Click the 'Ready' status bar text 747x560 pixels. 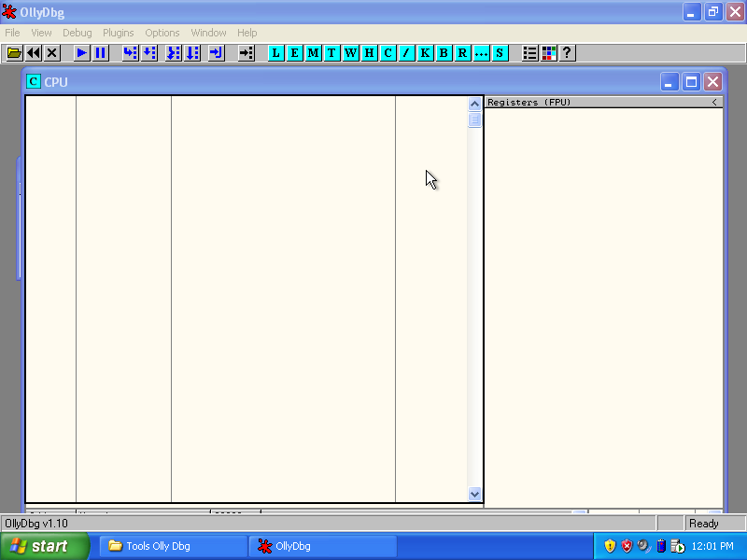[x=704, y=524]
